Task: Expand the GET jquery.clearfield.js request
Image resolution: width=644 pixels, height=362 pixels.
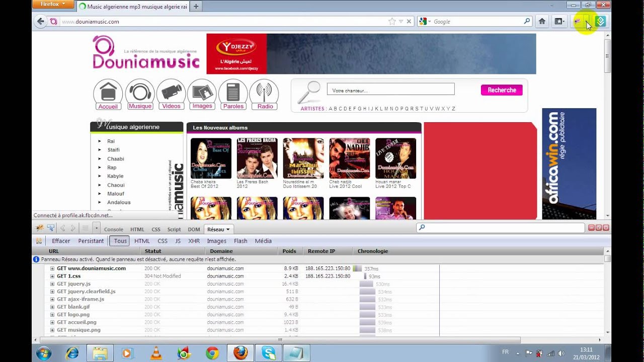Action: point(52,292)
